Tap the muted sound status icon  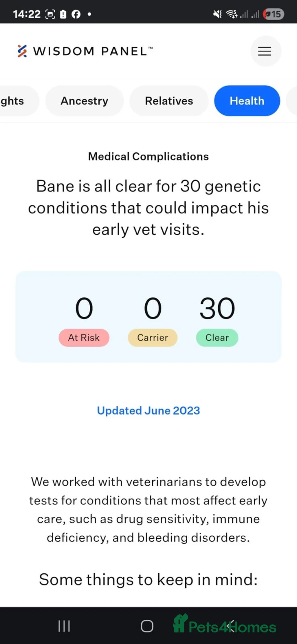click(217, 14)
